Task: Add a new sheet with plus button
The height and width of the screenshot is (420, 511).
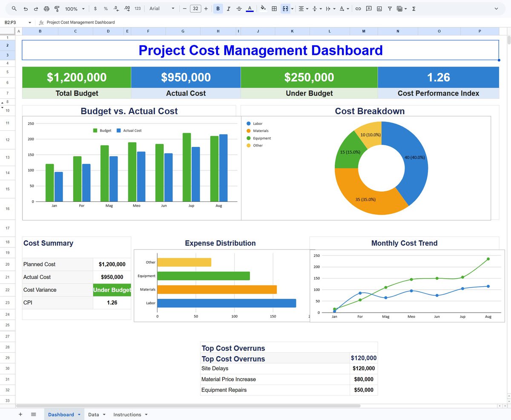Action: tap(20, 414)
